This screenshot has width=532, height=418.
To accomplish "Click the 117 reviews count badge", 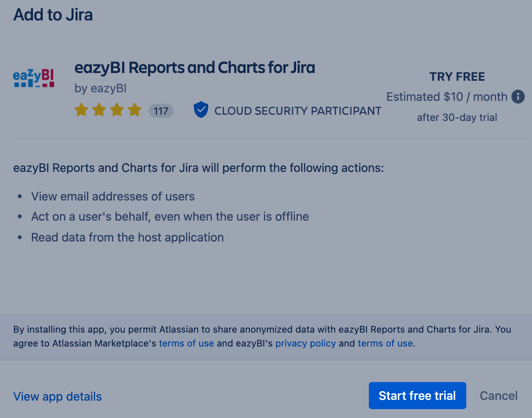I will [x=161, y=111].
